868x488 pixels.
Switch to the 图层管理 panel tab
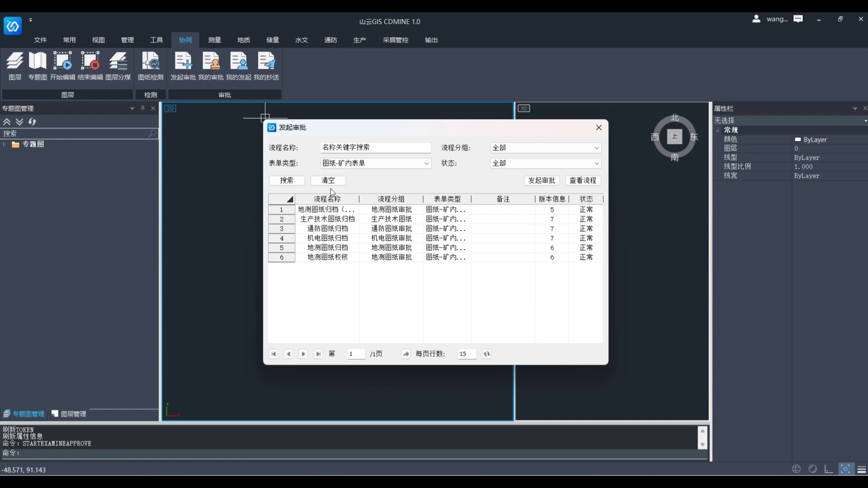tap(69, 414)
